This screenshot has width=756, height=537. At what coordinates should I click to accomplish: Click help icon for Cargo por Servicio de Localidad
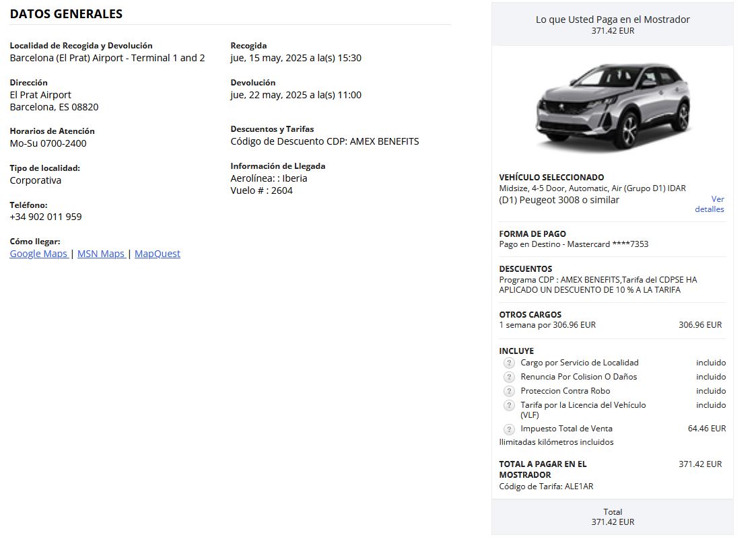(509, 363)
